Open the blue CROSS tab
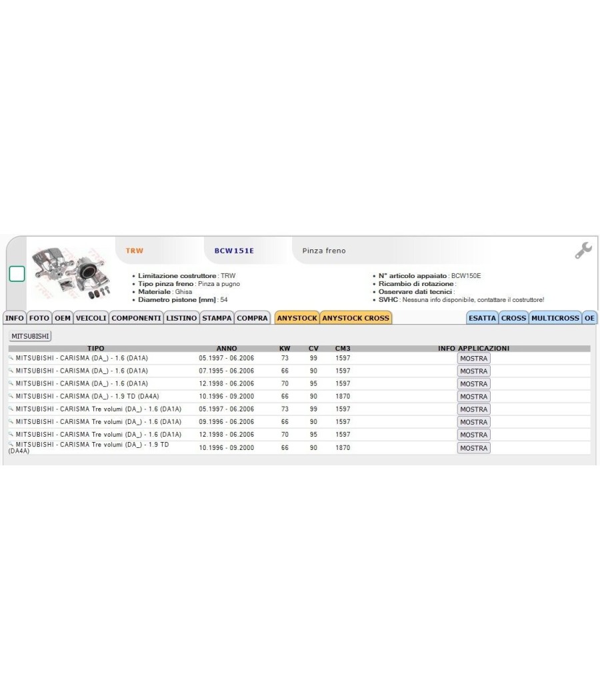The width and height of the screenshot is (600, 700). [x=513, y=318]
